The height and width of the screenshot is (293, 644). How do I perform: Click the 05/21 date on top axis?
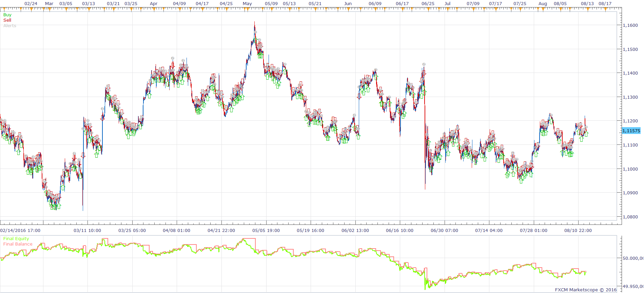click(315, 4)
